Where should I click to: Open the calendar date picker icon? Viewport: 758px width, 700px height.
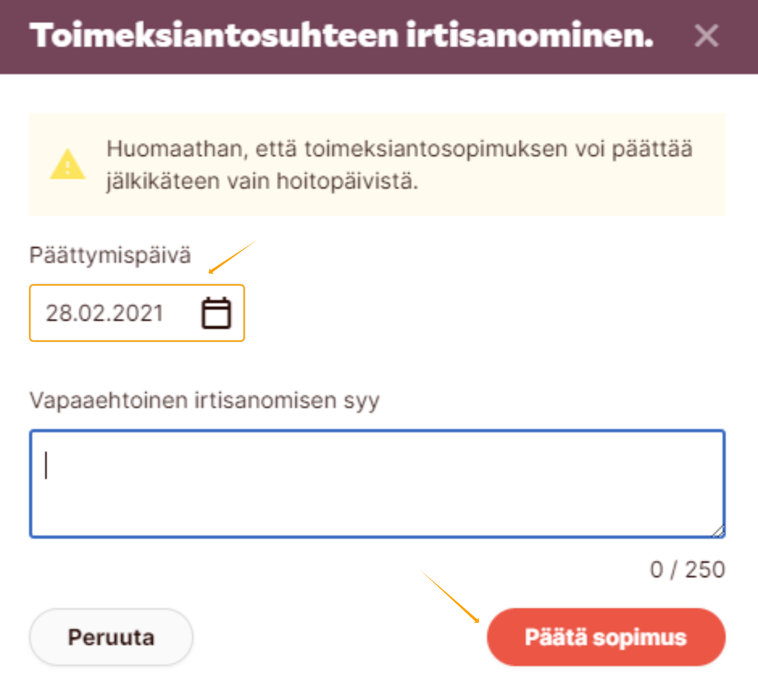pyautogui.click(x=216, y=313)
